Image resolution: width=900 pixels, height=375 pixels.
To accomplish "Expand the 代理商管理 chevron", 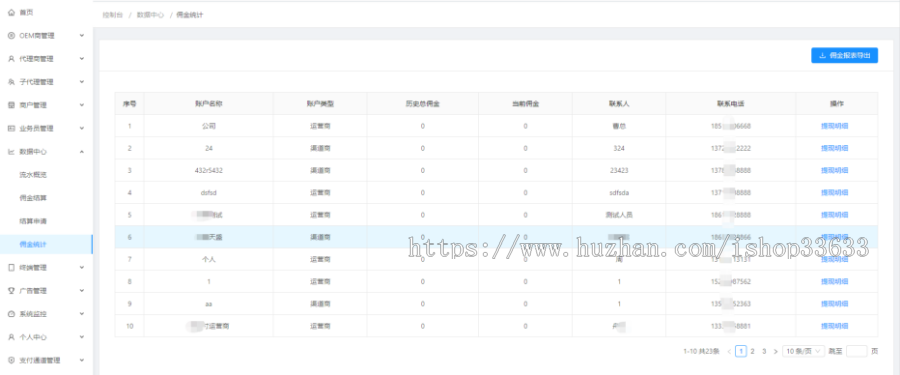I will point(82,59).
